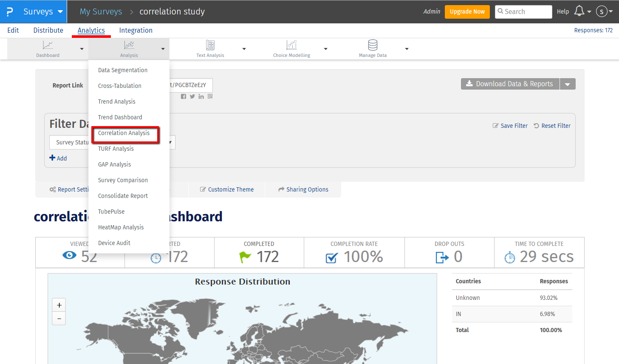Click the Upgrade Now button
619x364 pixels.
click(467, 11)
